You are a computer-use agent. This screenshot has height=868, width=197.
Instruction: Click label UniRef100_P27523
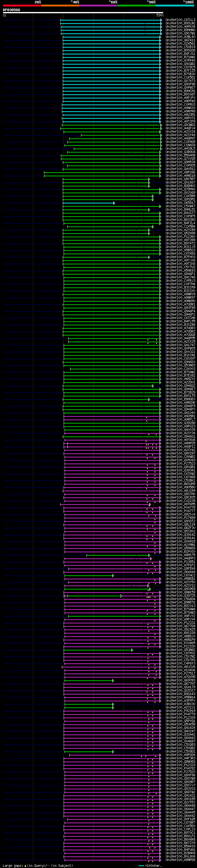[180, 464]
